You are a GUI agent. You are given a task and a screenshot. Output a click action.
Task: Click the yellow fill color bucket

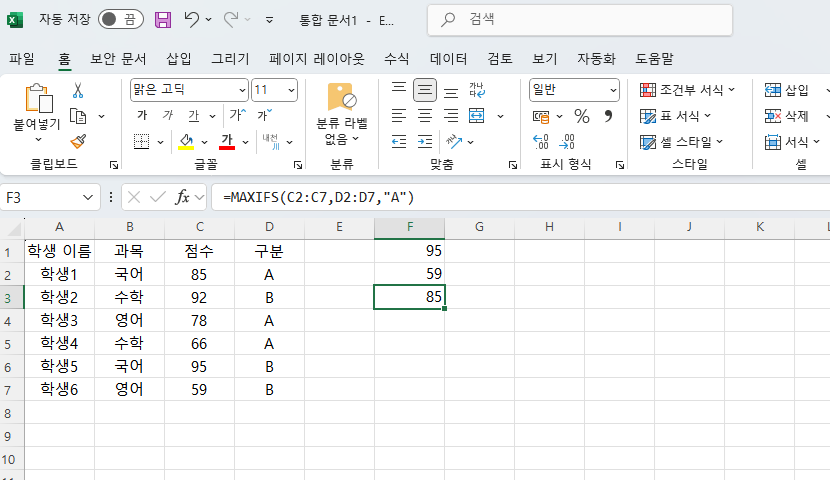(x=186, y=141)
